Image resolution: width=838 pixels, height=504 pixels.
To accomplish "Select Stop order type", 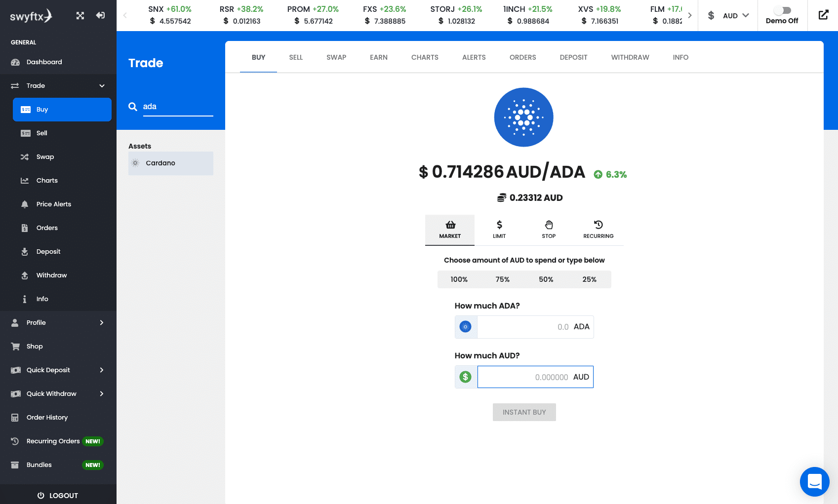I will click(x=549, y=230).
